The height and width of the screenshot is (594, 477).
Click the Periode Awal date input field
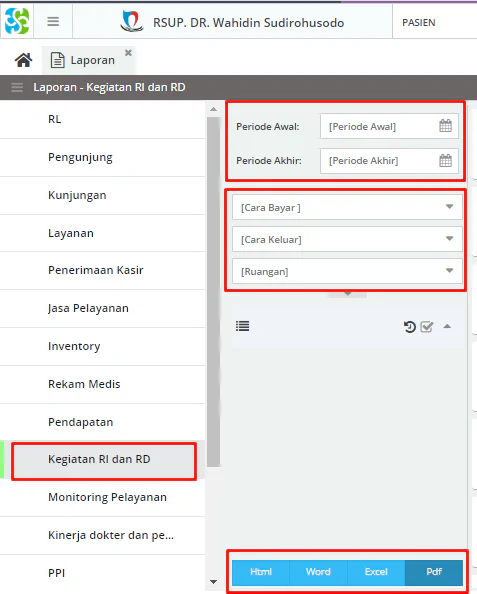point(389,126)
